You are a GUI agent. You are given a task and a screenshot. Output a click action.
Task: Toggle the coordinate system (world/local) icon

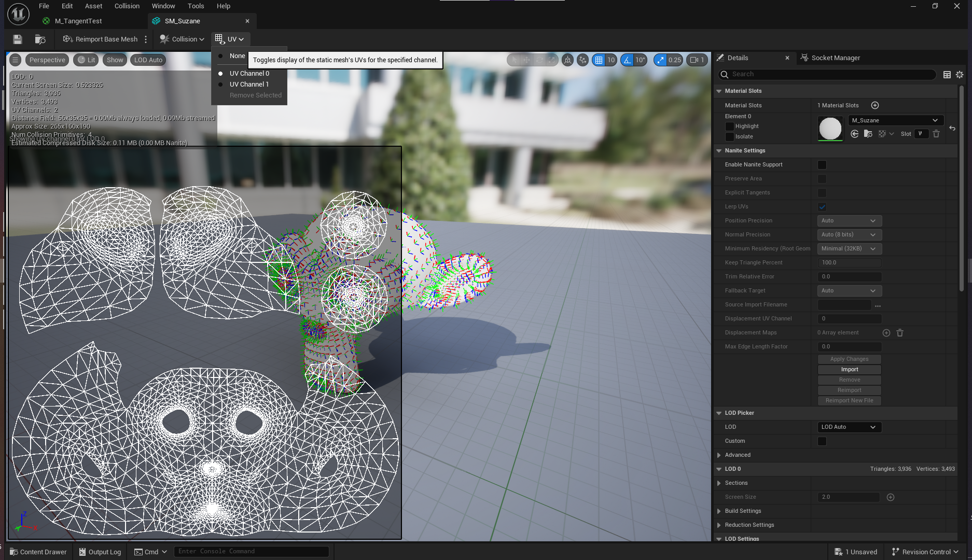click(x=568, y=60)
